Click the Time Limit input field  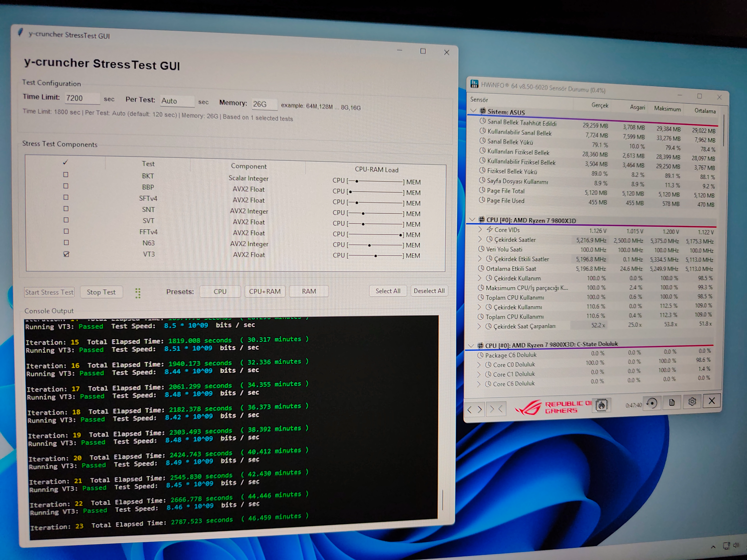pos(82,98)
